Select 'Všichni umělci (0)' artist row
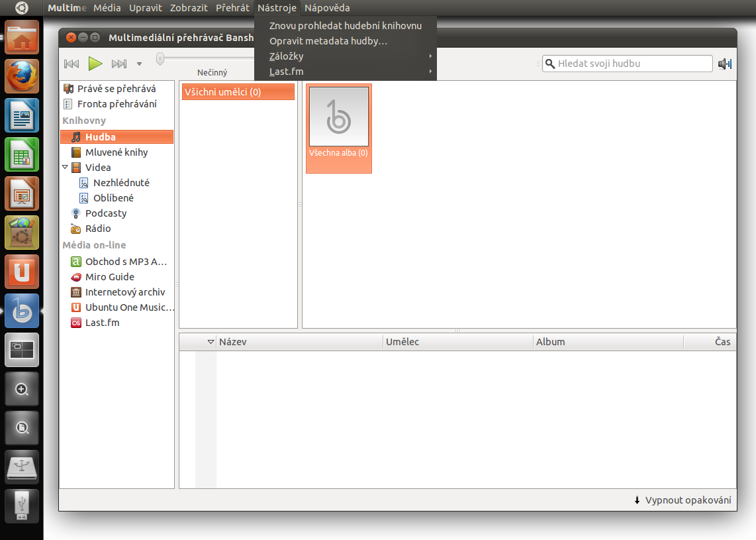The height and width of the screenshot is (540, 756). pos(238,91)
